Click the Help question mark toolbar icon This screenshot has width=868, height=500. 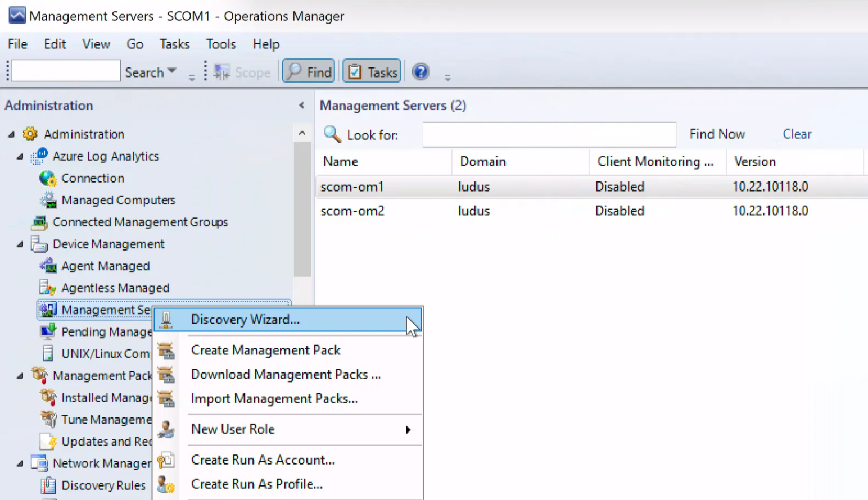coord(421,72)
